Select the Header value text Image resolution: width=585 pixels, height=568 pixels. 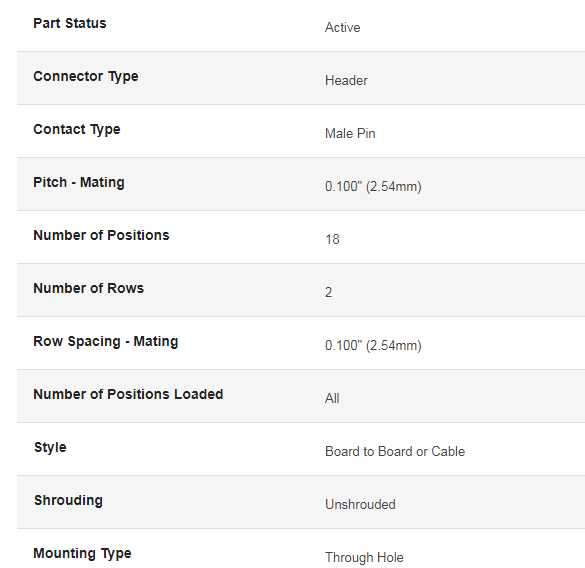tap(346, 81)
